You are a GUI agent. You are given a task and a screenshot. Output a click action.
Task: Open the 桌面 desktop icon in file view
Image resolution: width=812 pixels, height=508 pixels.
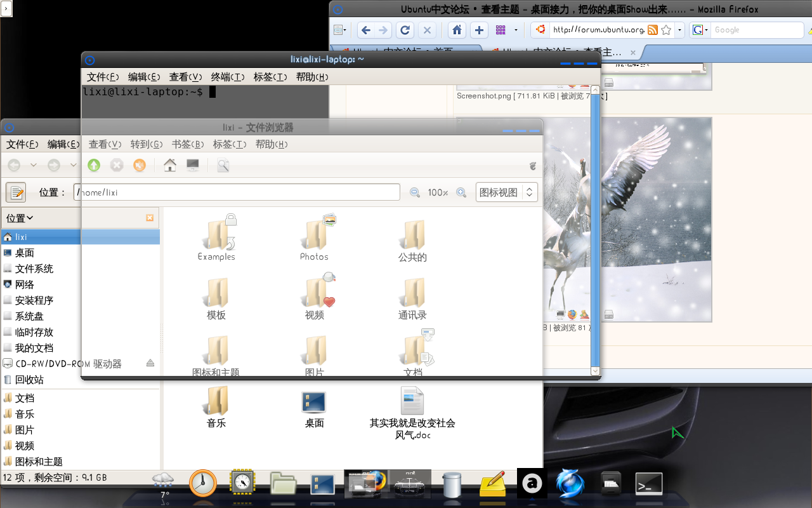(x=314, y=408)
